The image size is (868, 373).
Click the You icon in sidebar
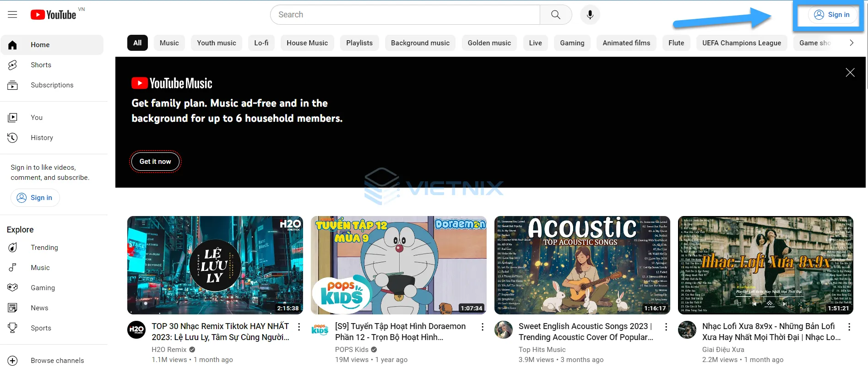[x=12, y=118]
